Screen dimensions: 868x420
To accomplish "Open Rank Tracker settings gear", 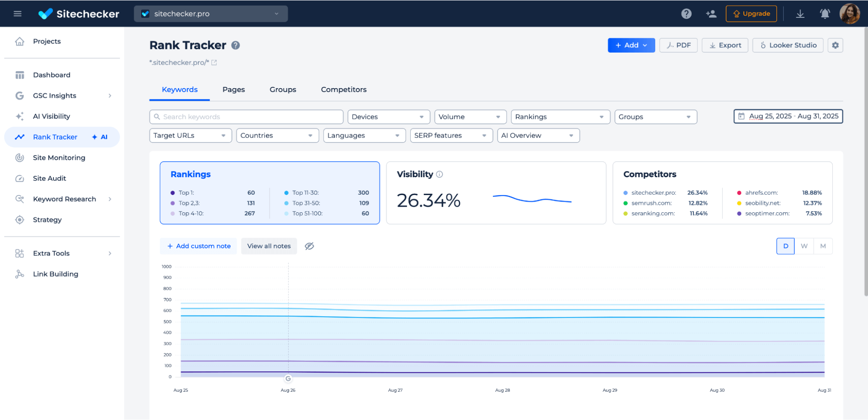I will click(835, 45).
